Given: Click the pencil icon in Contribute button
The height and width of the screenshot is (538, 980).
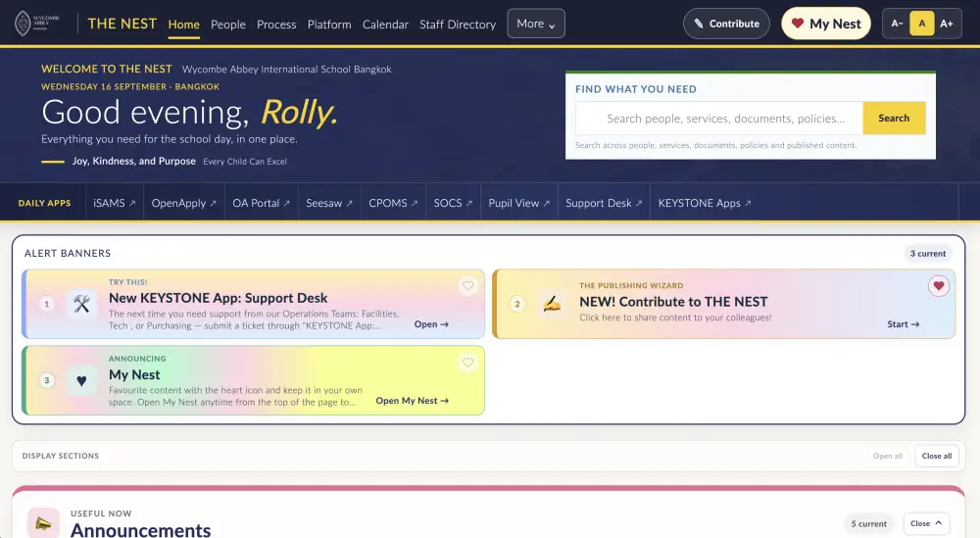Looking at the screenshot, I should tap(699, 24).
